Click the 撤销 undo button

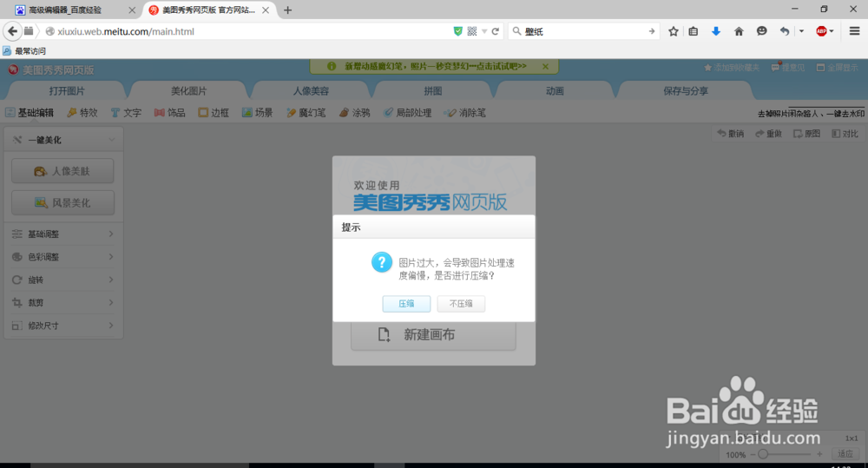[x=731, y=134]
